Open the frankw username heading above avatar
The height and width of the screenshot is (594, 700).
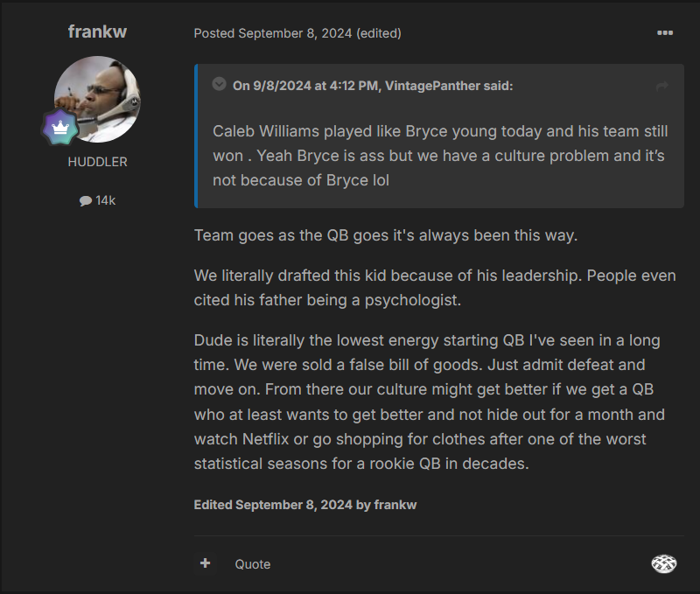click(x=97, y=31)
